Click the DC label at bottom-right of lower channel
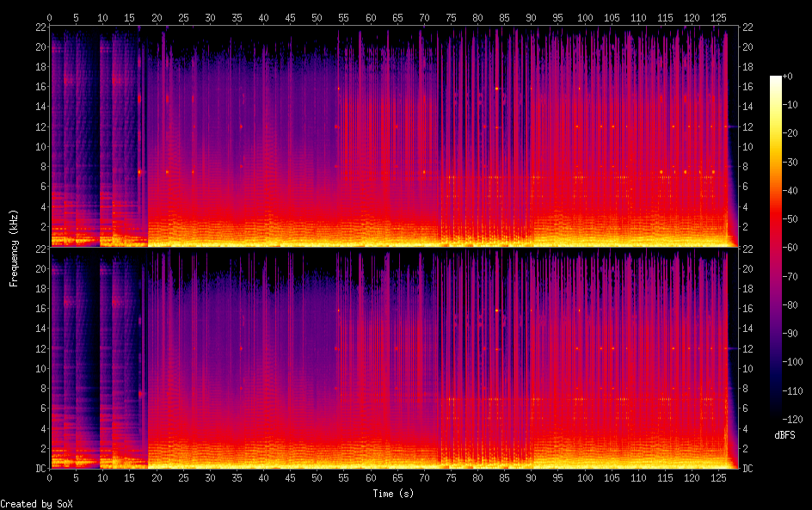 (748, 469)
